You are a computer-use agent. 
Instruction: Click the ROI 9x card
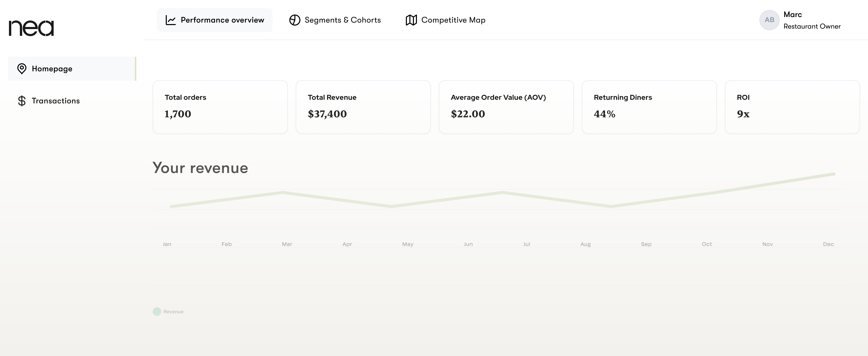pyautogui.click(x=792, y=107)
